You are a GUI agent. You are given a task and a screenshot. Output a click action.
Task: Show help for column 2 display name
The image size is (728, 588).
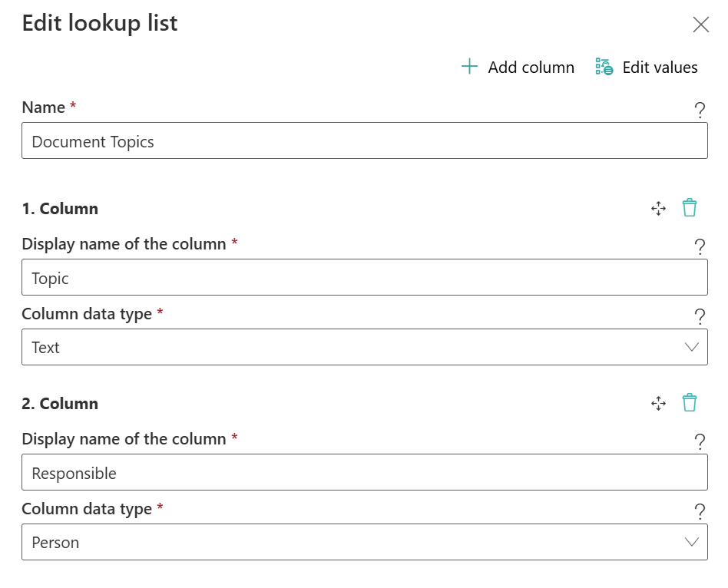coord(700,442)
